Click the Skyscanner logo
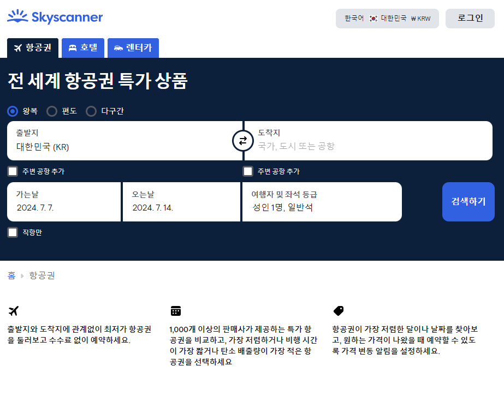504x420 pixels. click(55, 17)
